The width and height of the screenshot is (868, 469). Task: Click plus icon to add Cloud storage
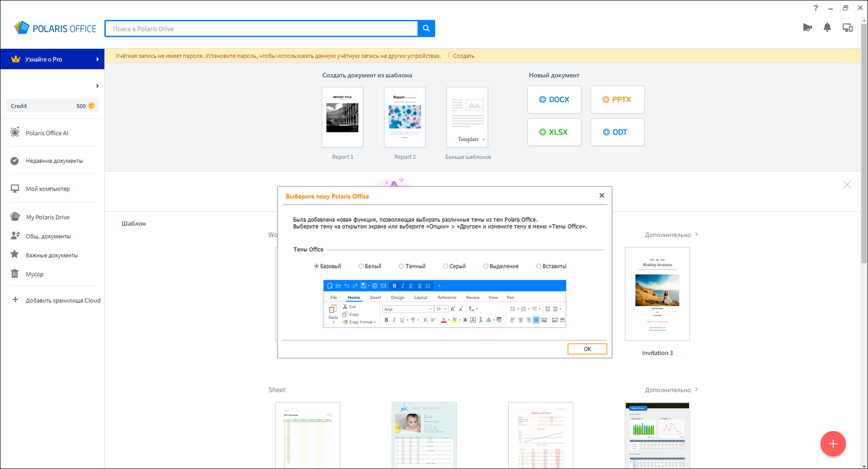click(15, 300)
